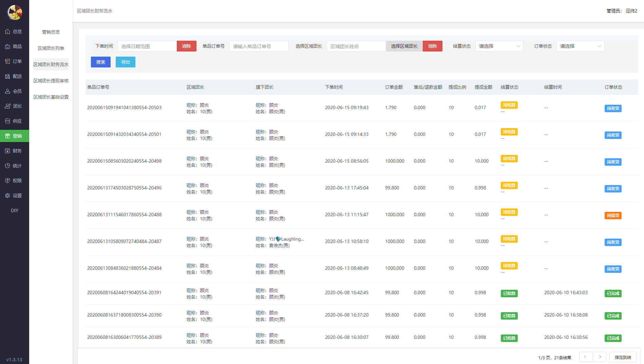Click the 权限 shield icon
The image size is (644, 364).
7,181
